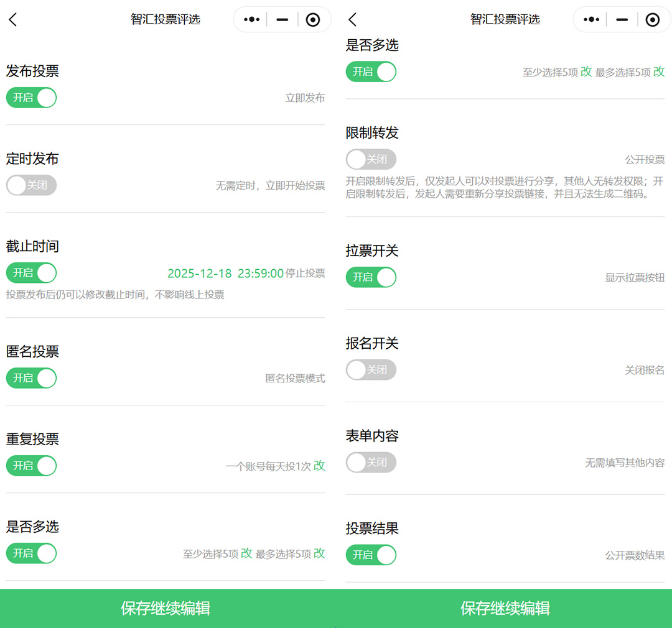Viewport: 672px width, 628px height.
Task: Turn off 匿名投票 toggle
Action: [32, 378]
